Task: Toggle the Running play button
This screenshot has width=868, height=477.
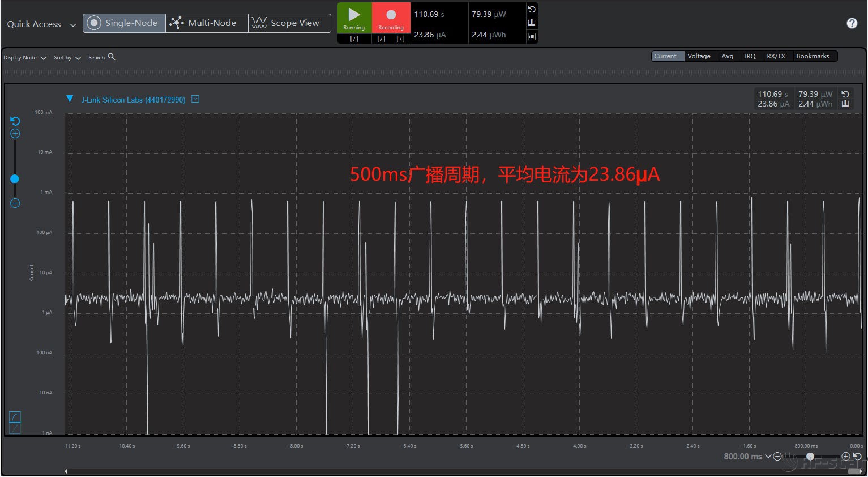Action: point(354,18)
